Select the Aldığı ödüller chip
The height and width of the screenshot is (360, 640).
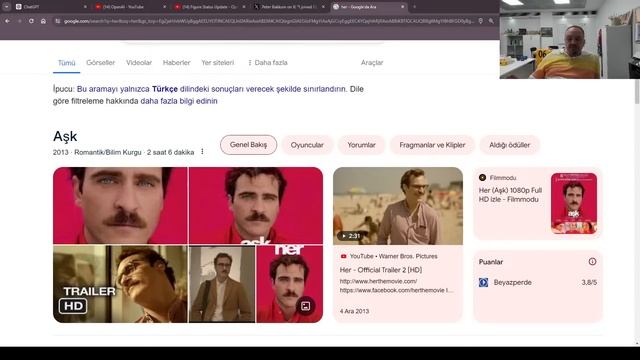click(509, 145)
